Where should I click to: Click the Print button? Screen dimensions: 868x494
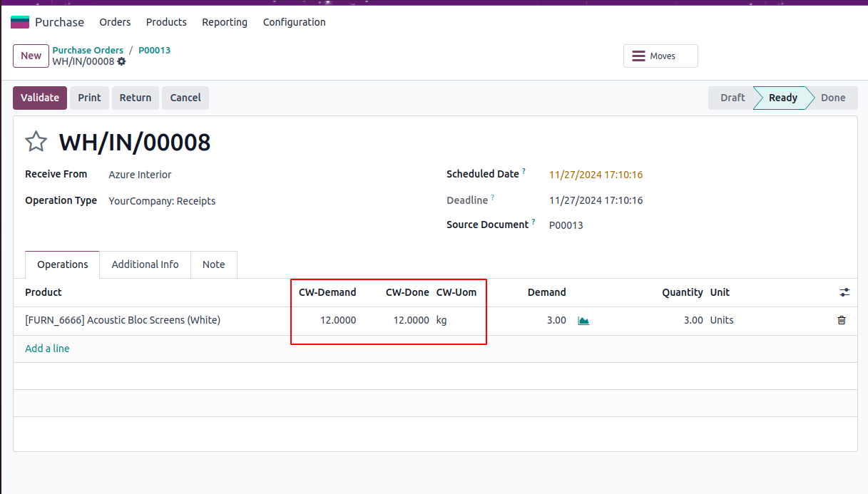(89, 98)
